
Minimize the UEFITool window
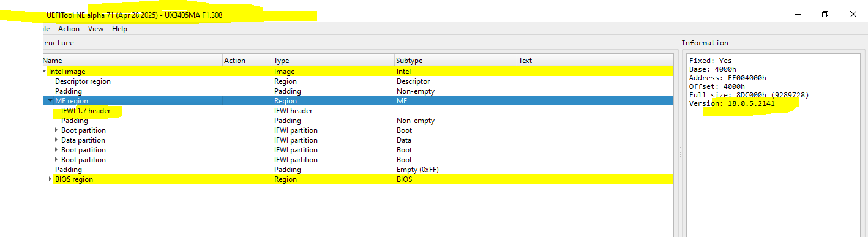point(798,14)
